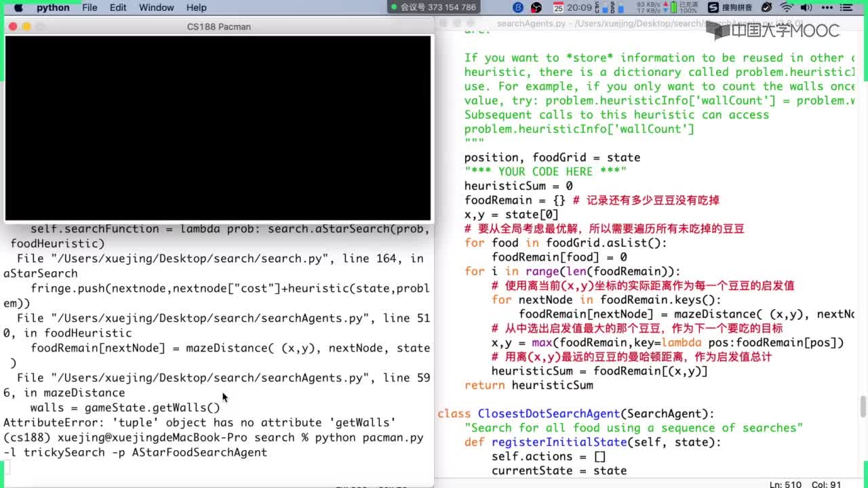Click 'walls = gameState.getWalls()' terminal line

point(125,407)
